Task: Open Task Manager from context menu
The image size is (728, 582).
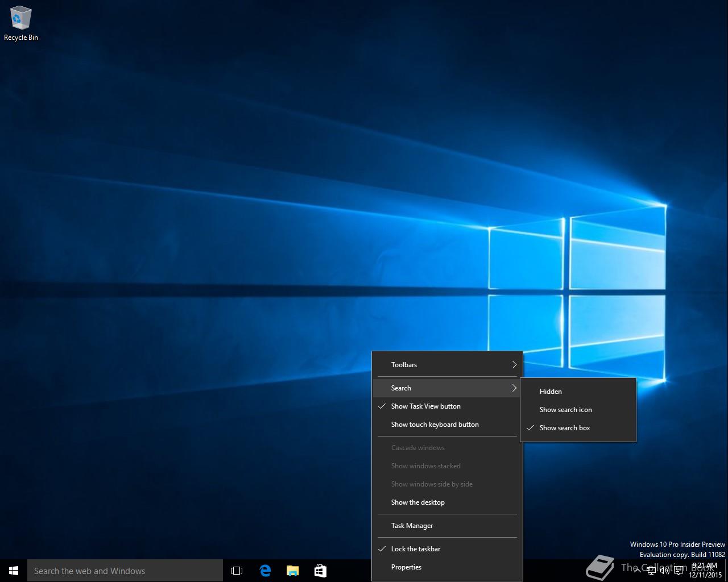Action: 448,526
